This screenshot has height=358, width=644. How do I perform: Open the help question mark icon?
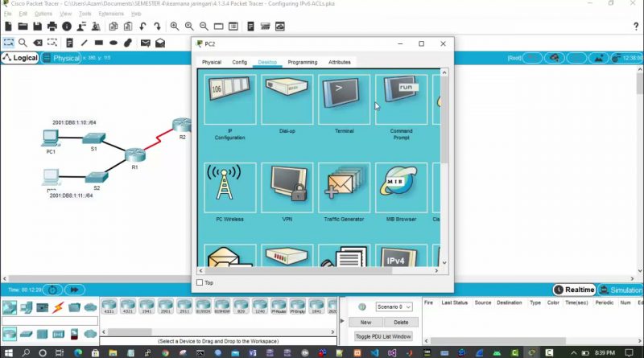pyautogui.click(x=636, y=27)
